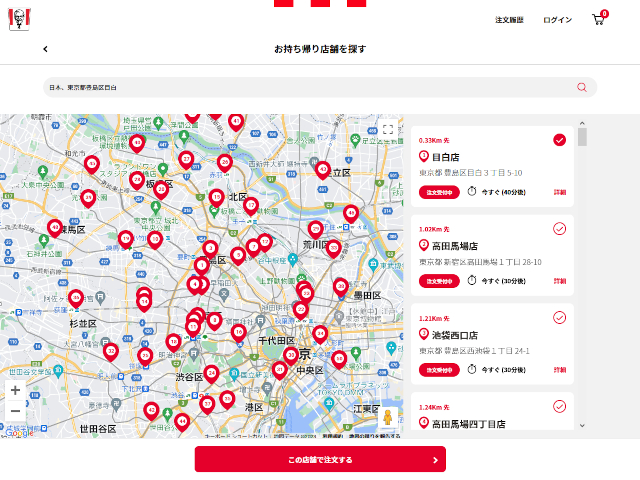Image resolution: width=640 pixels, height=480 pixels.
Task: Zoom out on the map
Action: tap(16, 411)
